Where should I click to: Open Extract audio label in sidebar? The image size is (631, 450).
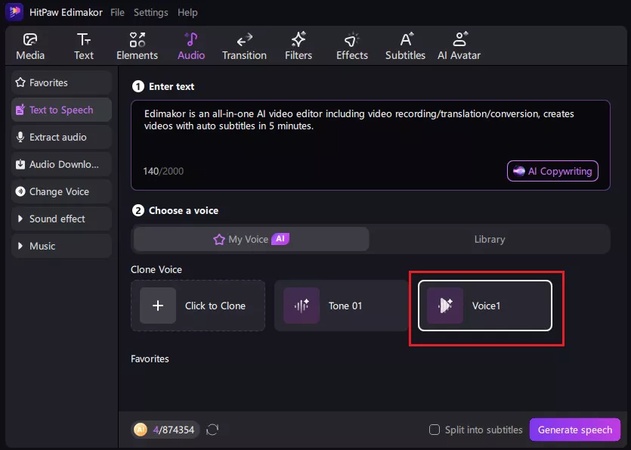click(x=58, y=137)
